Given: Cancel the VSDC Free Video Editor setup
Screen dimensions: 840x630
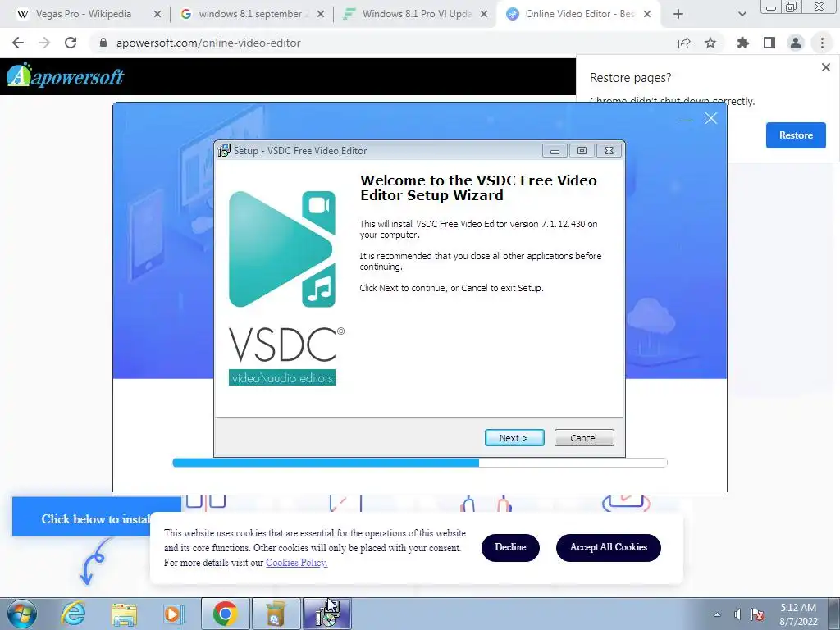Looking at the screenshot, I should (584, 438).
